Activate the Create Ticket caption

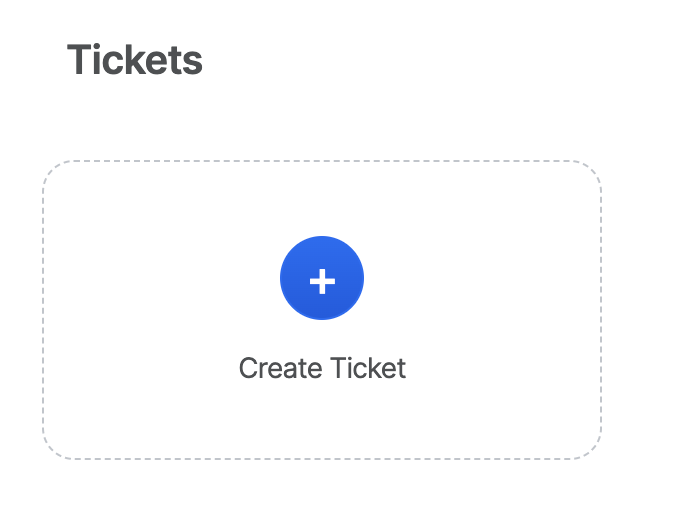click(322, 368)
